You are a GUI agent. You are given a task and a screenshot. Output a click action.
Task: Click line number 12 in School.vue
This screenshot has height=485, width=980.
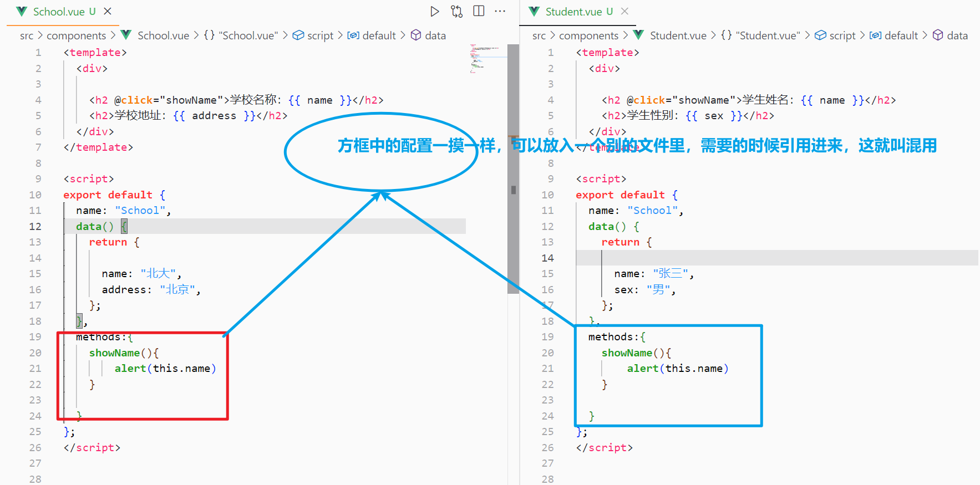[35, 226]
